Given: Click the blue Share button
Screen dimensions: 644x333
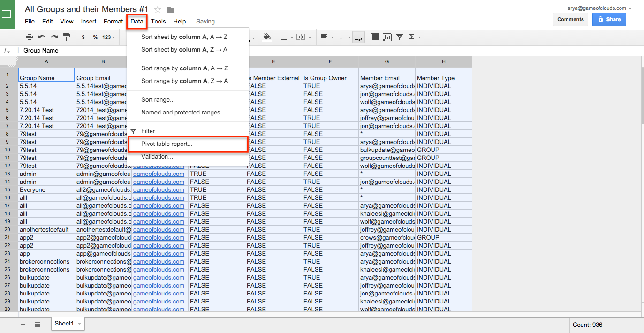Looking at the screenshot, I should point(609,19).
